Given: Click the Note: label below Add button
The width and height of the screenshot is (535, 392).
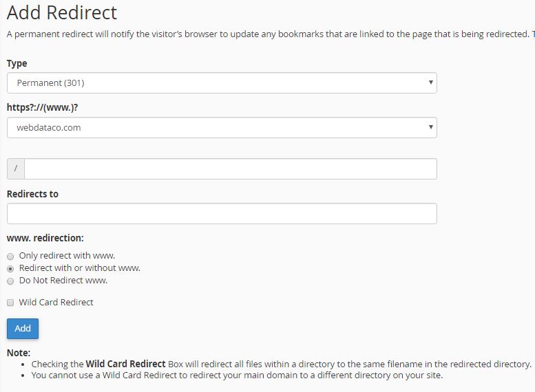Looking at the screenshot, I should [x=19, y=353].
